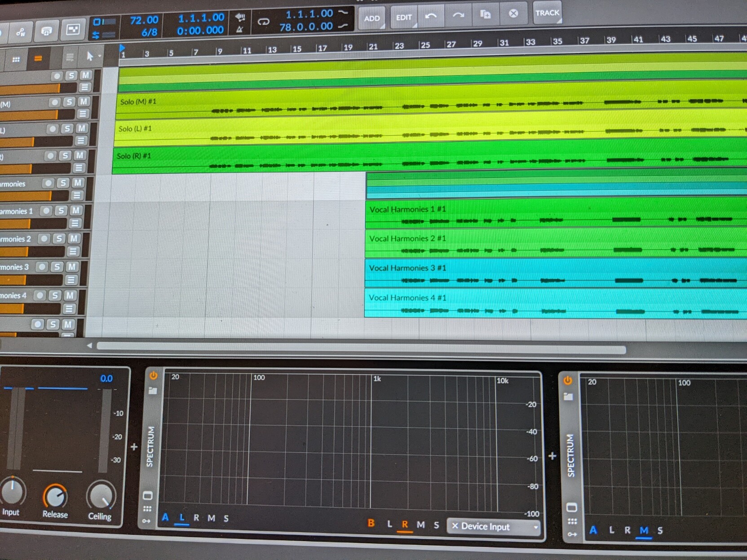This screenshot has width=747, height=560.
Task: Click the Harmonies 4 track volume fader
Action: pos(31,309)
